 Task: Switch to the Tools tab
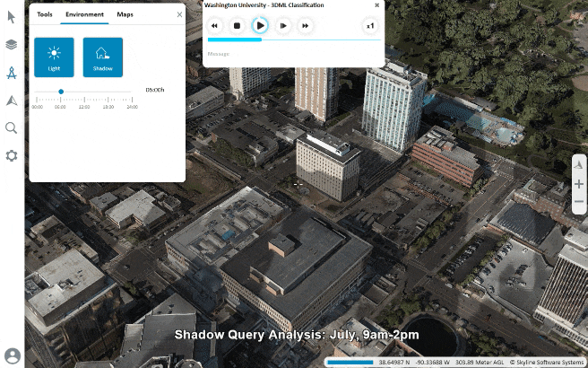[x=44, y=14]
